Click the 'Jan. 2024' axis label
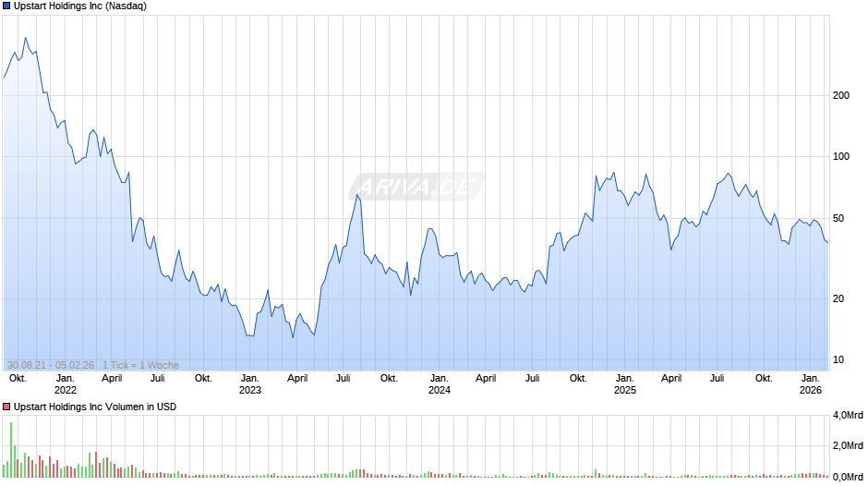The image size is (868, 486). (x=439, y=384)
